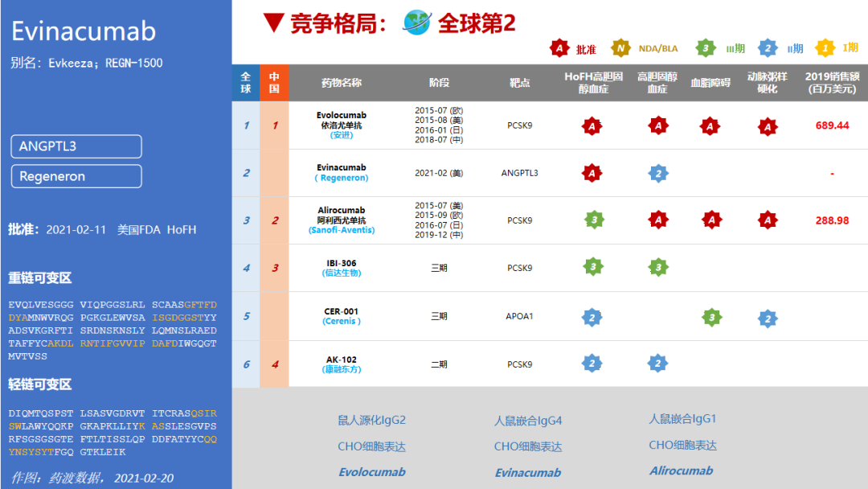Click Evolocumab's 高胆固醇血症 approved badge
The image size is (868, 489).
point(658,125)
